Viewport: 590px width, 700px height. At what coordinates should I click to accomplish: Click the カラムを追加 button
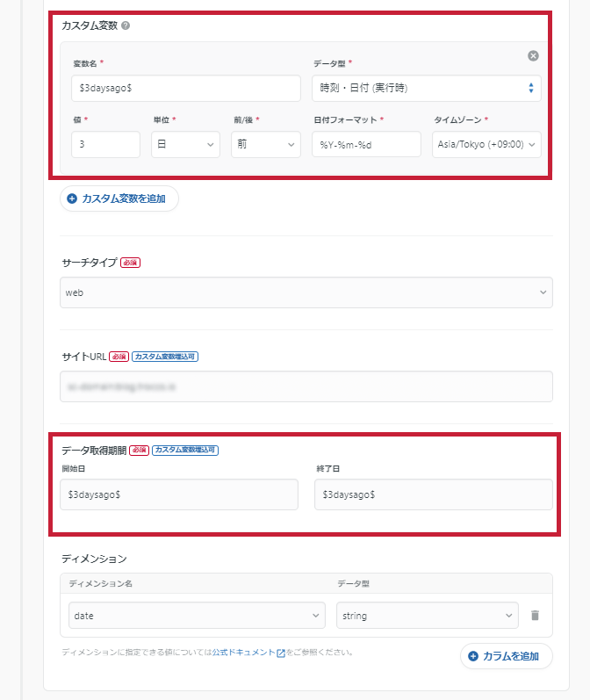coord(506,656)
